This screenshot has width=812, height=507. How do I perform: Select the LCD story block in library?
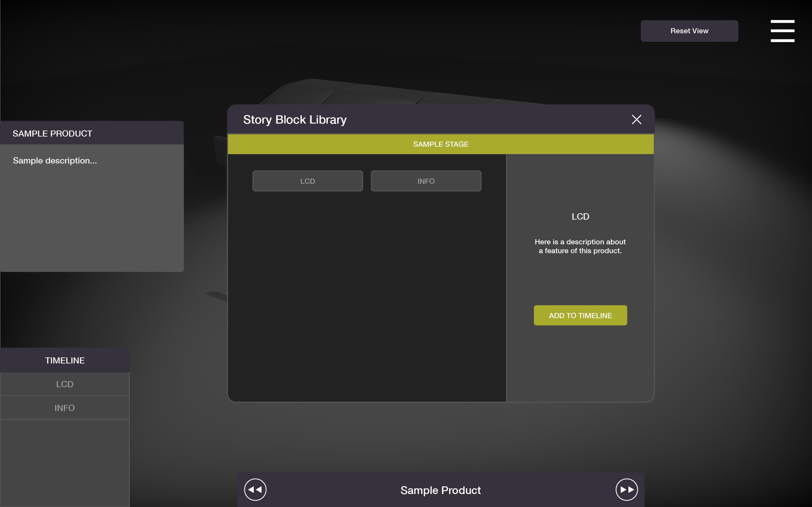307,181
